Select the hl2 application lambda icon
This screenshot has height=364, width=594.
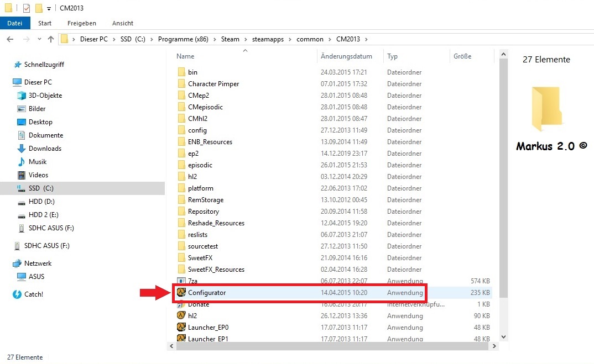click(x=181, y=315)
